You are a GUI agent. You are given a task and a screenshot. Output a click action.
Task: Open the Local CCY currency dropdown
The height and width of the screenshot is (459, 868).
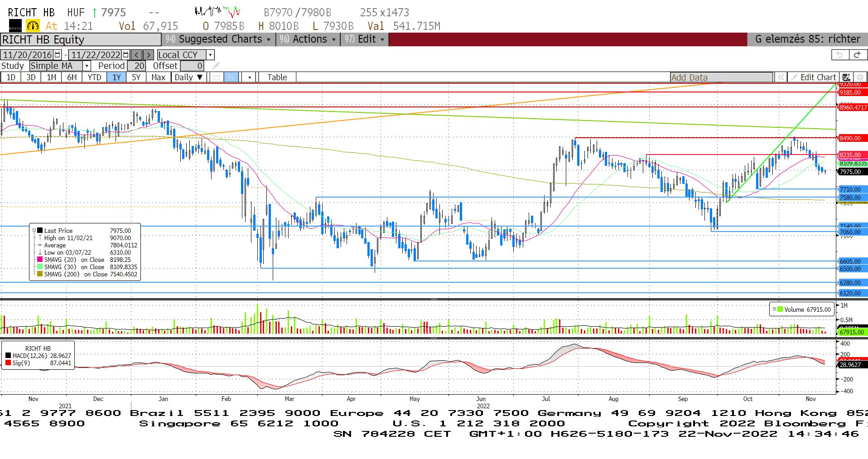(x=210, y=55)
